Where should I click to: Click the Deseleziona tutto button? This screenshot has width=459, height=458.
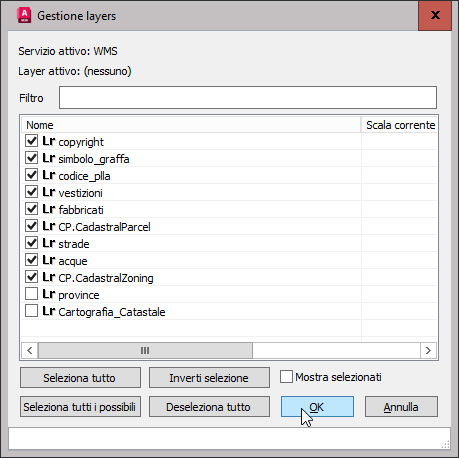tap(209, 407)
